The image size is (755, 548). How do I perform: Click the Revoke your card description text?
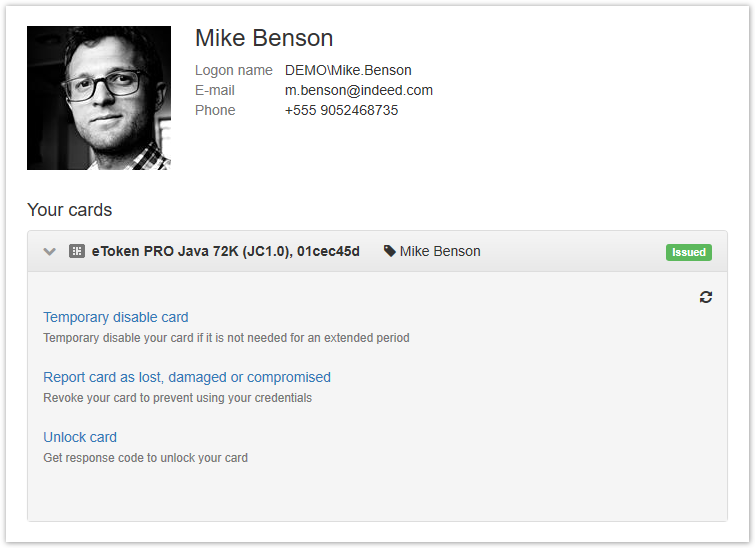[x=177, y=398]
